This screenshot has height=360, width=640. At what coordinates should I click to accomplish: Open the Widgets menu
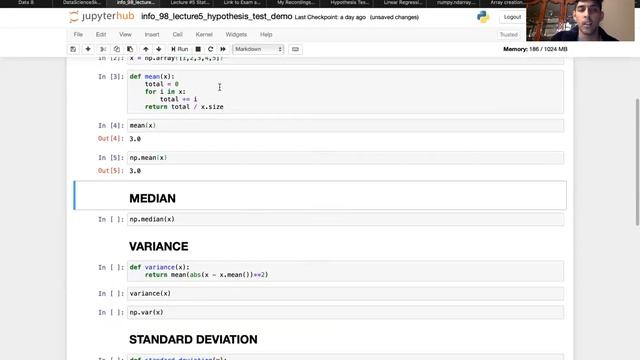point(236,35)
